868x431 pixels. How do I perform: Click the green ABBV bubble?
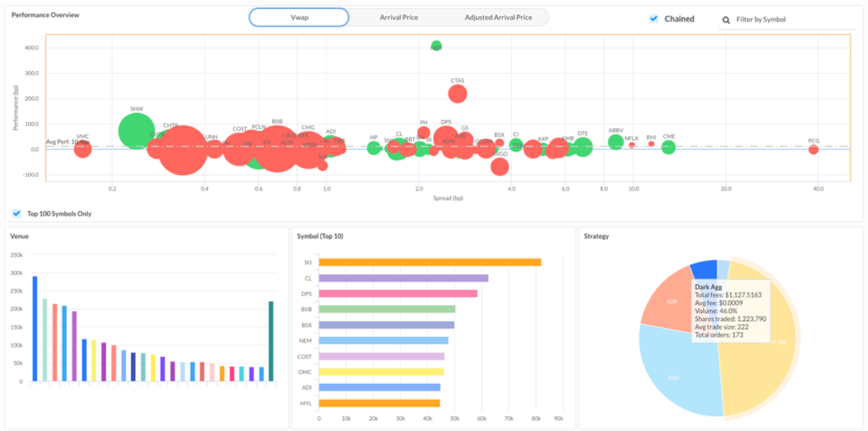click(616, 141)
